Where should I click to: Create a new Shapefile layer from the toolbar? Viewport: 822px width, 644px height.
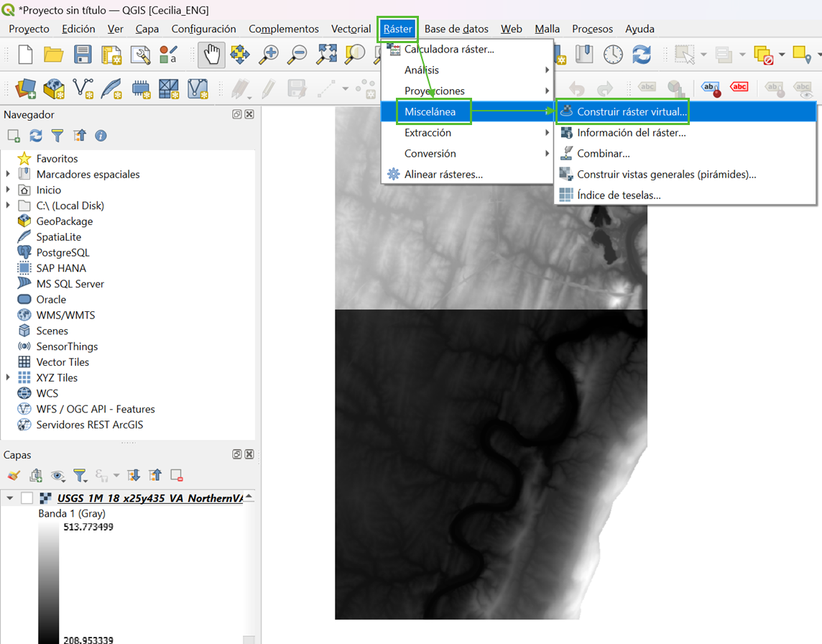[83, 88]
